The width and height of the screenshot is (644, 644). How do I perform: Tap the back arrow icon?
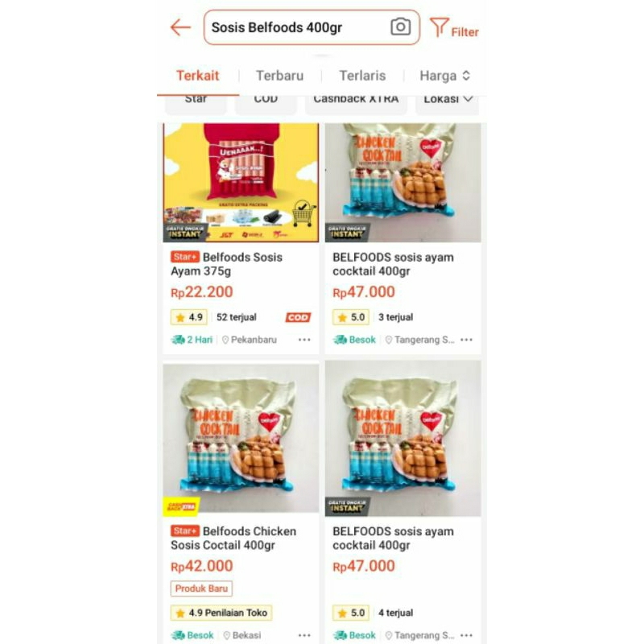[x=180, y=28]
